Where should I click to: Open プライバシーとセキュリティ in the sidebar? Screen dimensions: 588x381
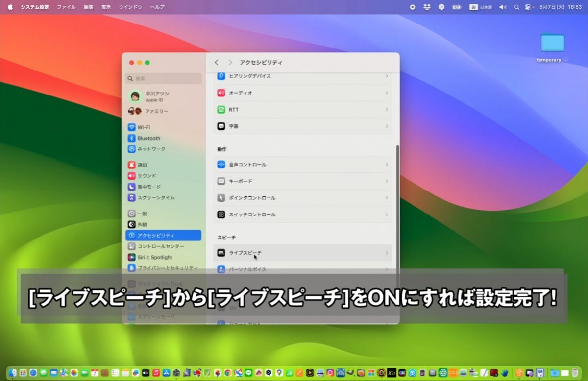pyautogui.click(x=163, y=268)
